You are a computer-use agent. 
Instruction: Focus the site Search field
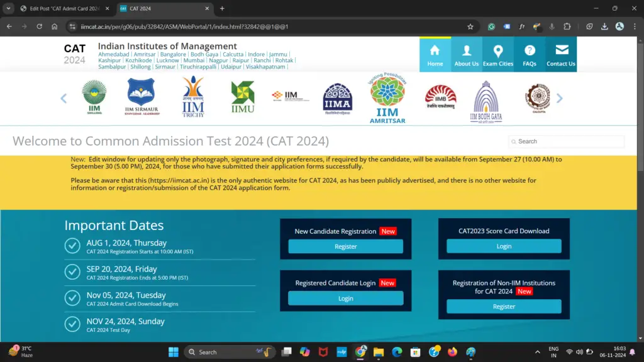(567, 141)
